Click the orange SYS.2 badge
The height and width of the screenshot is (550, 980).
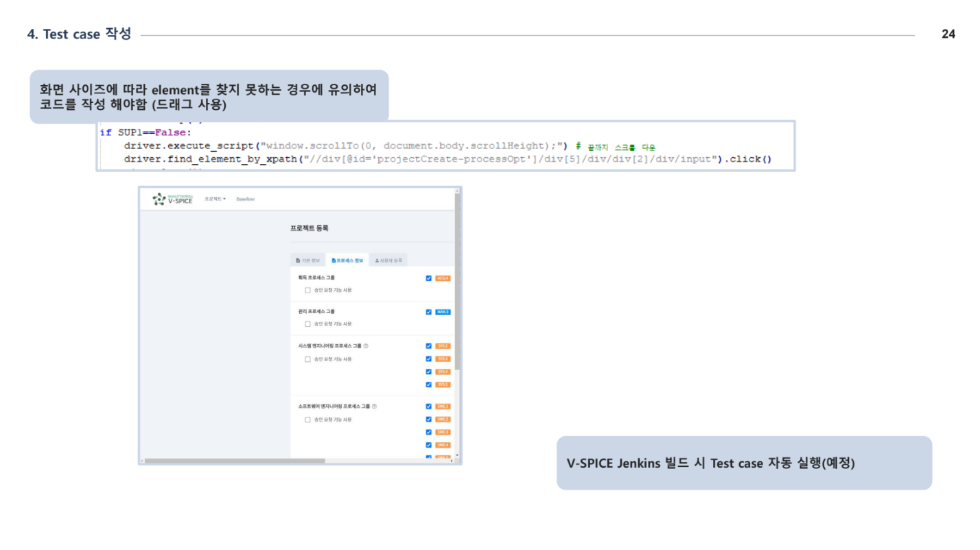click(x=443, y=346)
